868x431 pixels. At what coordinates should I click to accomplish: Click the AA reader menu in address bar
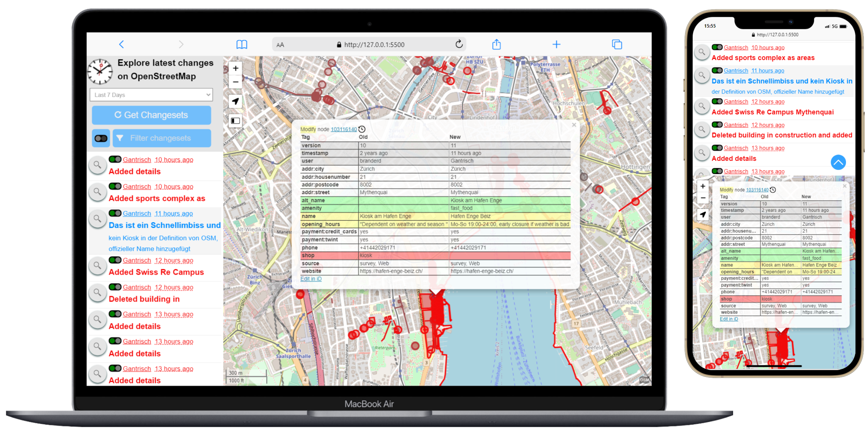tap(280, 45)
